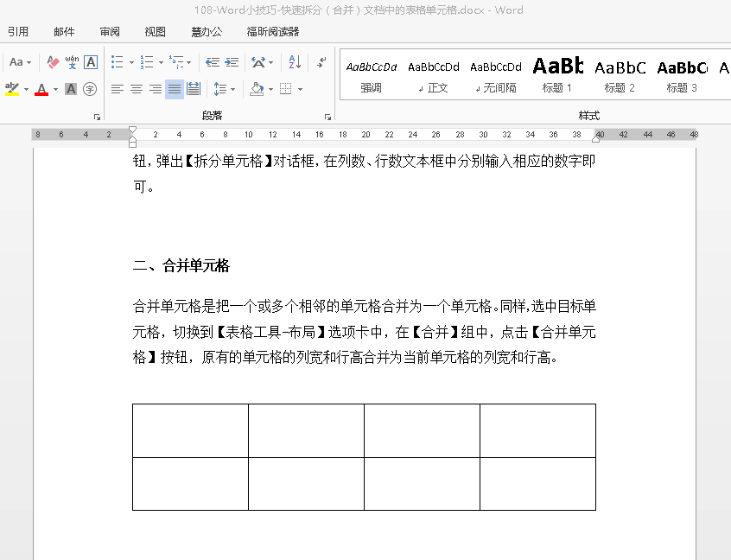
Task: Apply the 强调 style
Action: [x=371, y=75]
